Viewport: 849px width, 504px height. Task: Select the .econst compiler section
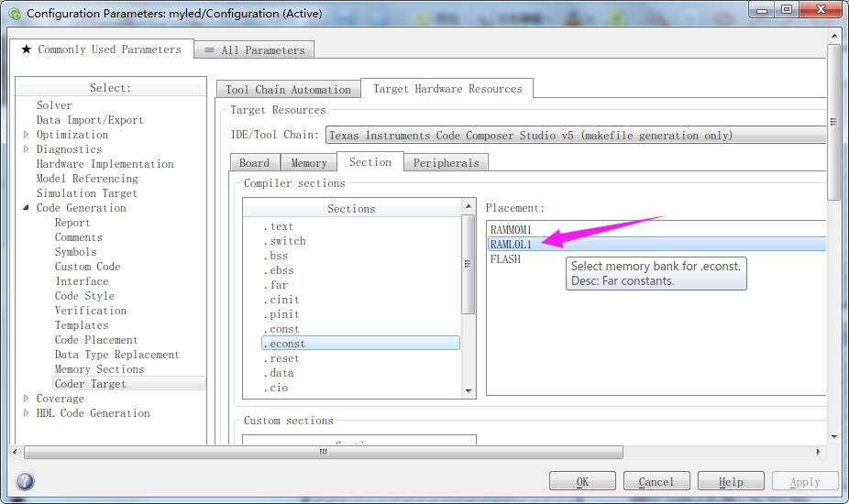click(360, 344)
